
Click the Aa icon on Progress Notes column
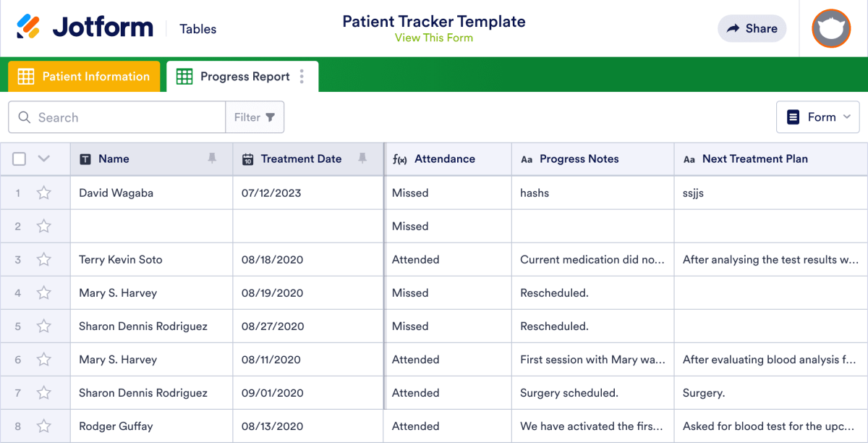527,159
